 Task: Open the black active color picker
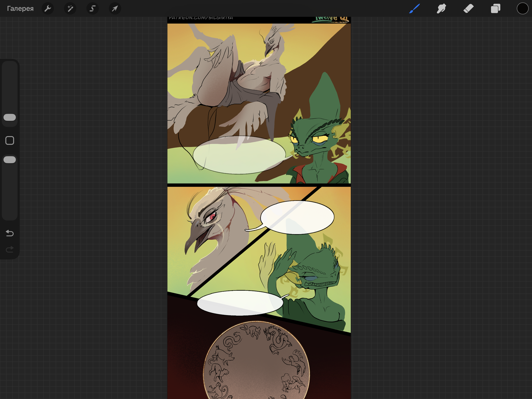point(522,9)
